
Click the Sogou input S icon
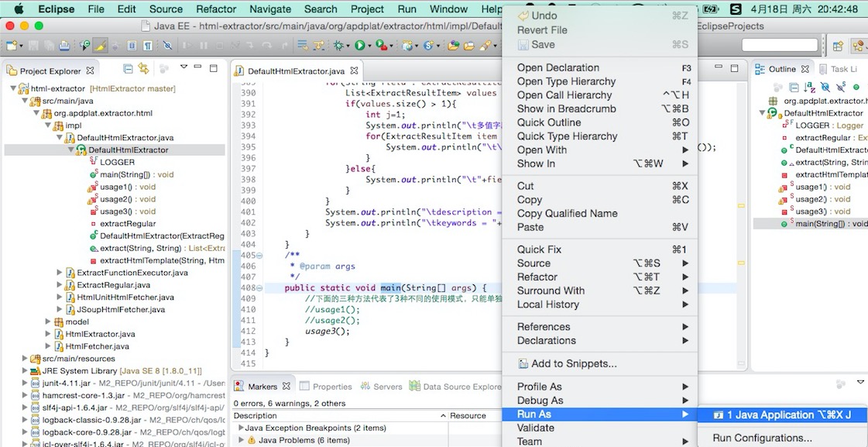(735, 9)
